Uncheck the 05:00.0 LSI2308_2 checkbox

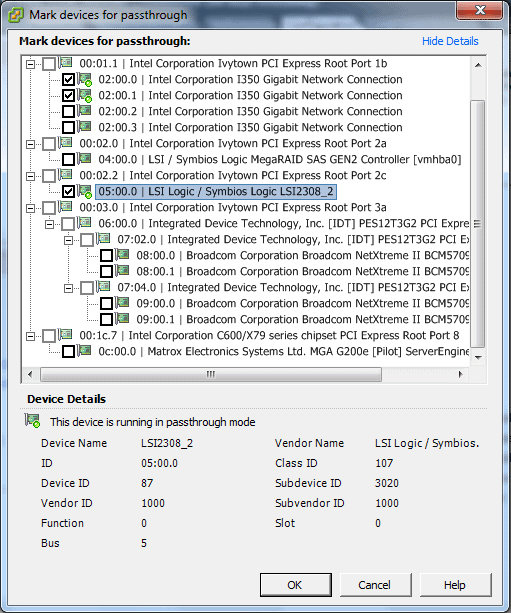[68, 192]
